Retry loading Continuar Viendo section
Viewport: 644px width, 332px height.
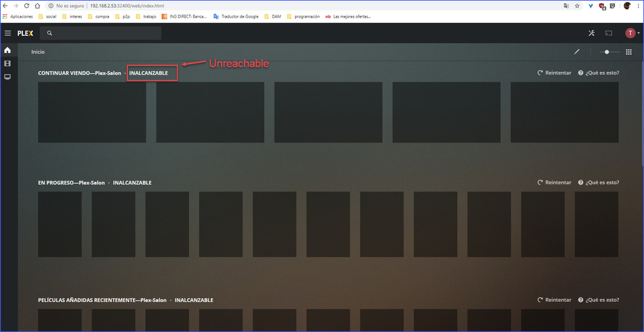[x=554, y=73]
